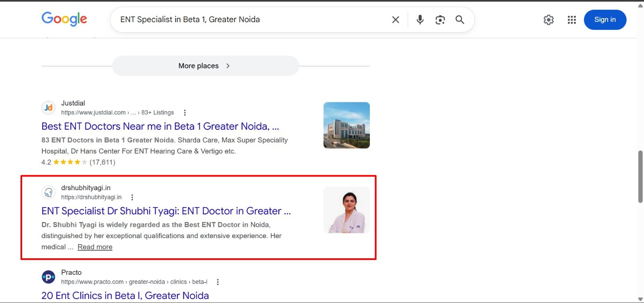Screen dimensions: 644x303
Task: Open three-dot menu for Practo result
Action: [x=218, y=282]
